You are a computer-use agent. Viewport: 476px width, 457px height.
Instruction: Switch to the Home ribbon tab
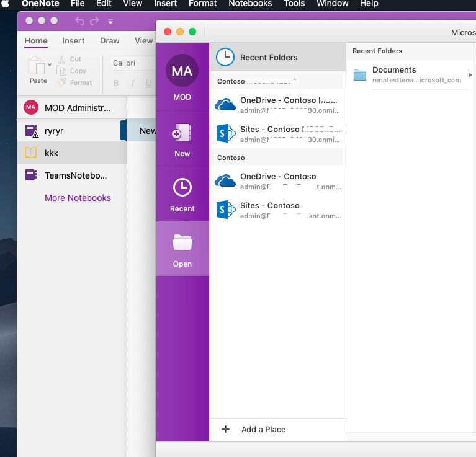pos(36,41)
